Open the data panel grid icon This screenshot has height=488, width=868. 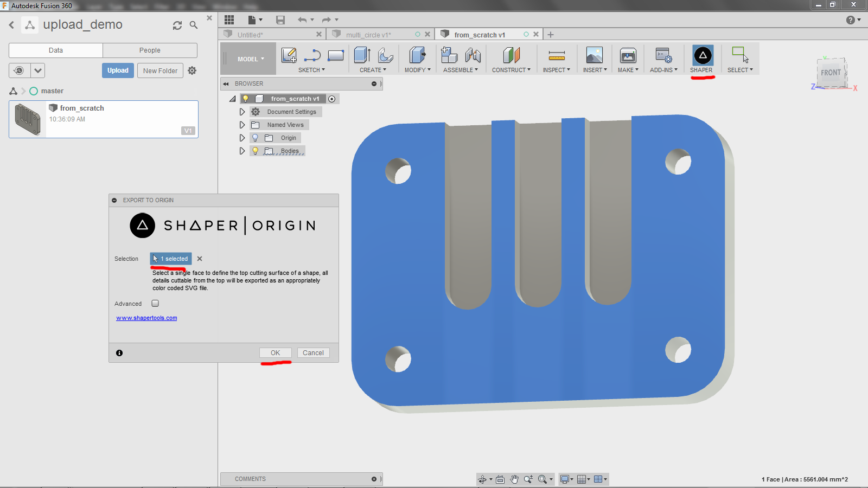click(x=229, y=20)
